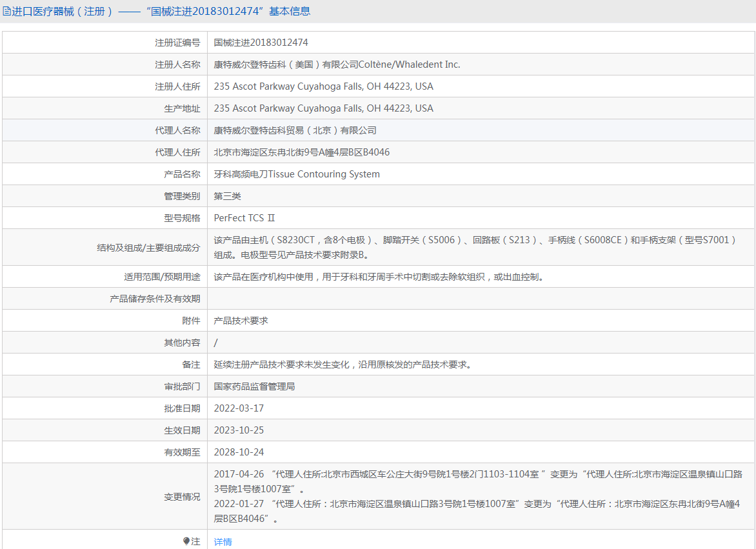Screen dimensions: 756x549
Task: Click the 备注 label
Action: coord(191,365)
